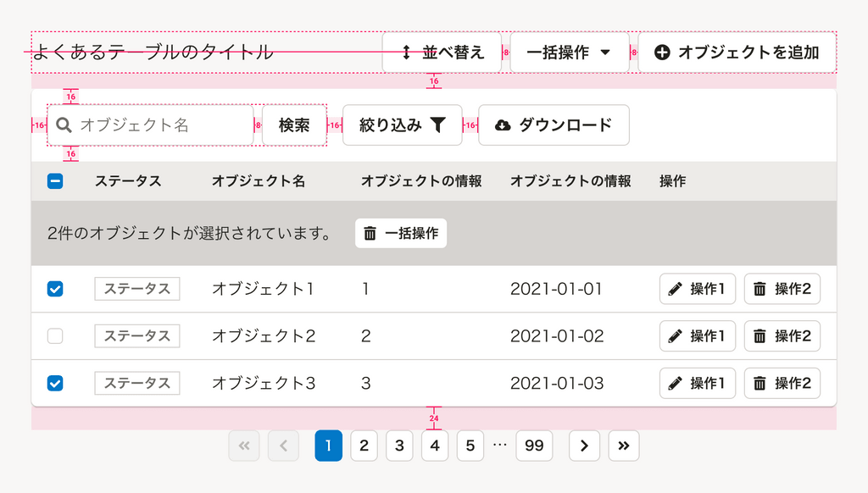
Task: Jump to last page double chevron
Action: click(x=624, y=446)
